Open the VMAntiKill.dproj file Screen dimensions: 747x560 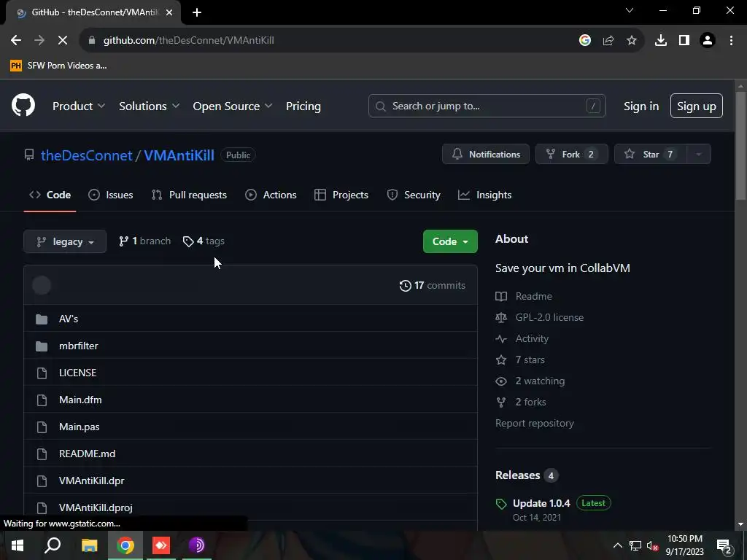point(96,507)
